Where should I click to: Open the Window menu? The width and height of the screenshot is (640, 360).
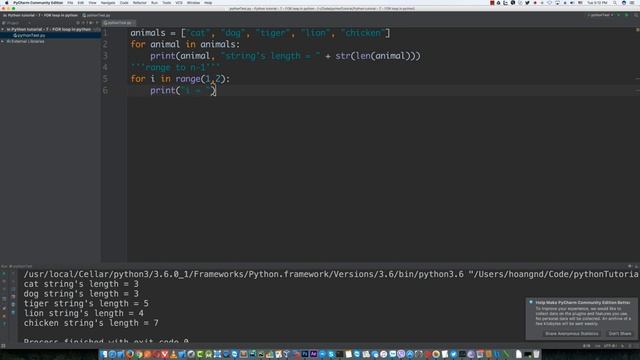(193, 3)
